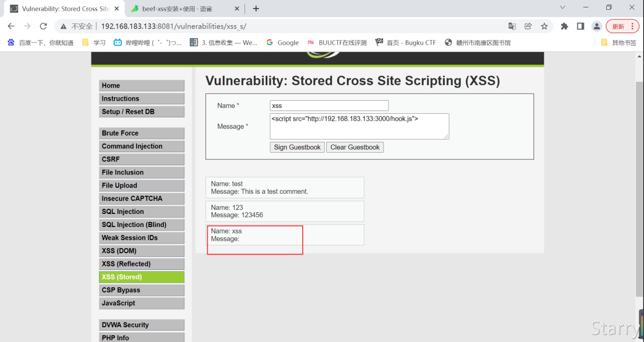This screenshot has width=644, height=342.
Task: Click the Name input field
Action: [x=329, y=105]
